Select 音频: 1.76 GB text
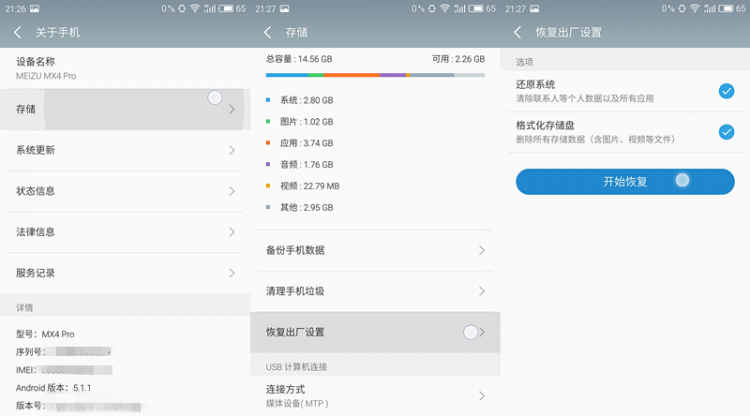Viewport: 750px width, 416px height. click(307, 164)
